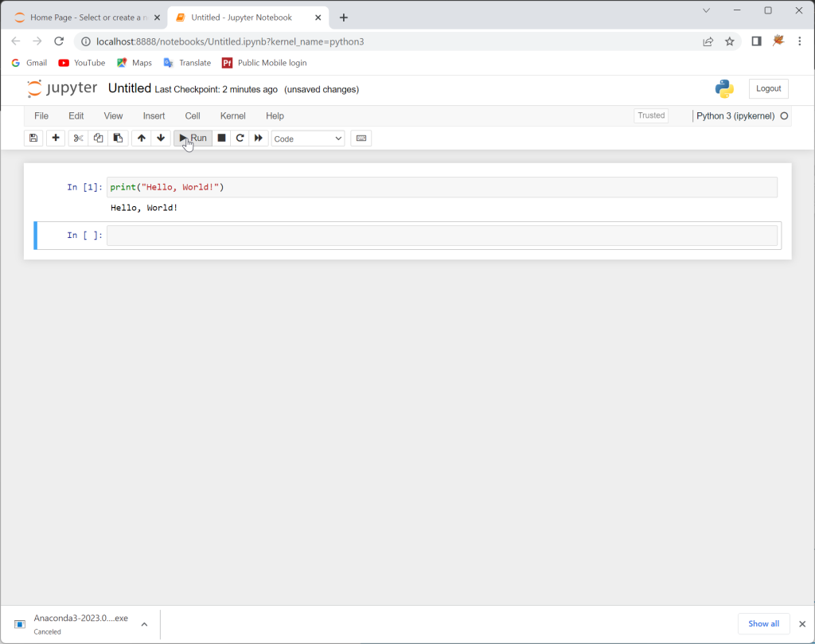Open Chrome three-dot menu
This screenshot has width=815, height=644.
coord(800,41)
